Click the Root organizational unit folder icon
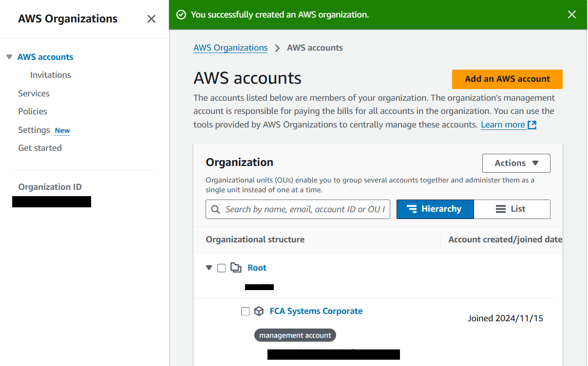 [236, 268]
